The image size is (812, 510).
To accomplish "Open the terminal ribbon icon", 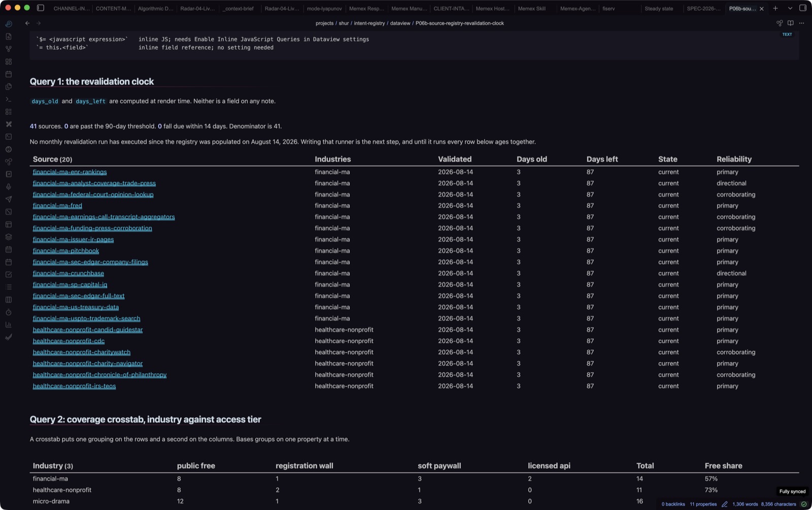I will pos(9,99).
